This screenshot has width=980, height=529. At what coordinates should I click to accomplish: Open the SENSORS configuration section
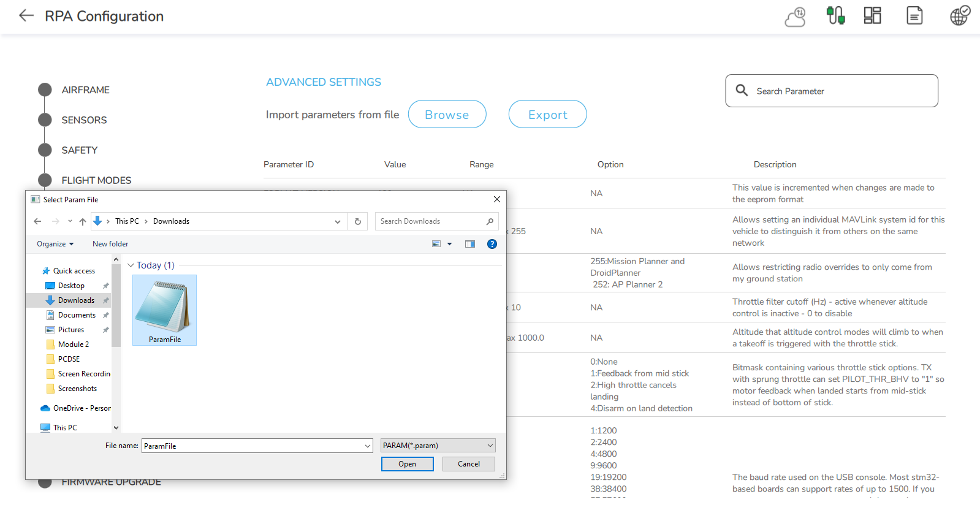tap(84, 120)
